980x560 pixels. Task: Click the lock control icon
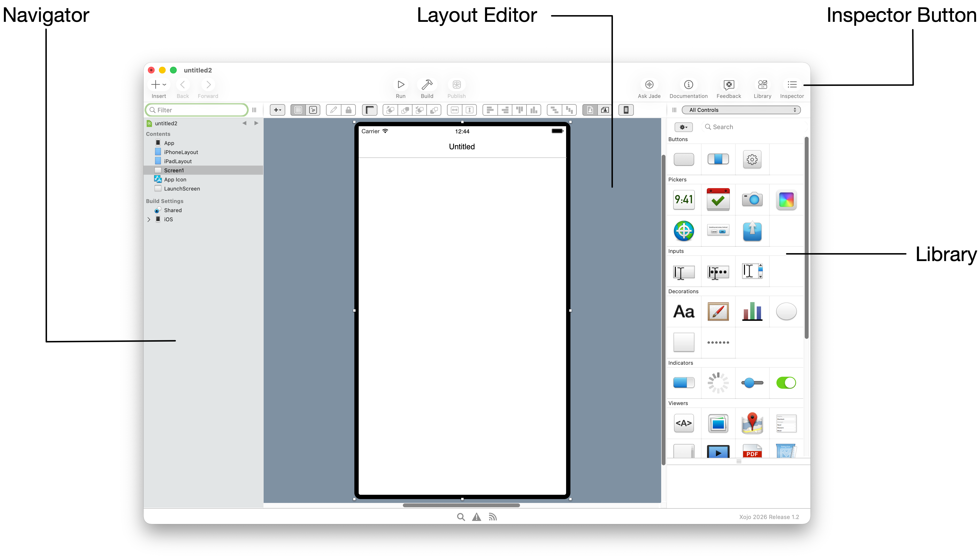348,110
